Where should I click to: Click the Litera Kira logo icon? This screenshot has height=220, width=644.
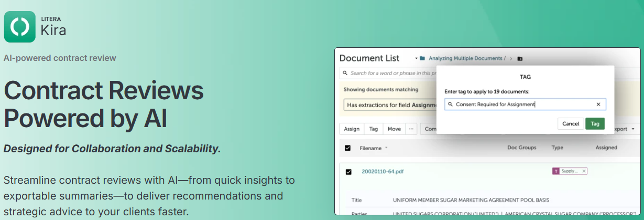pos(20,27)
